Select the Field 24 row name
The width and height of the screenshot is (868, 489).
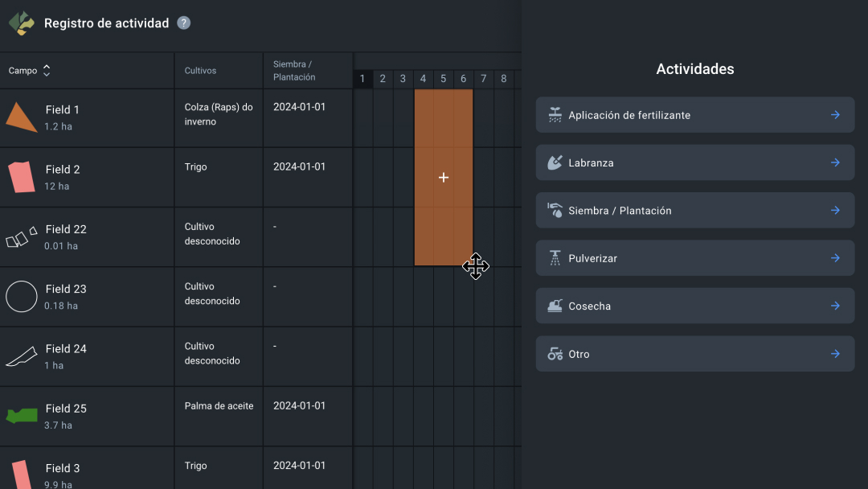point(66,349)
